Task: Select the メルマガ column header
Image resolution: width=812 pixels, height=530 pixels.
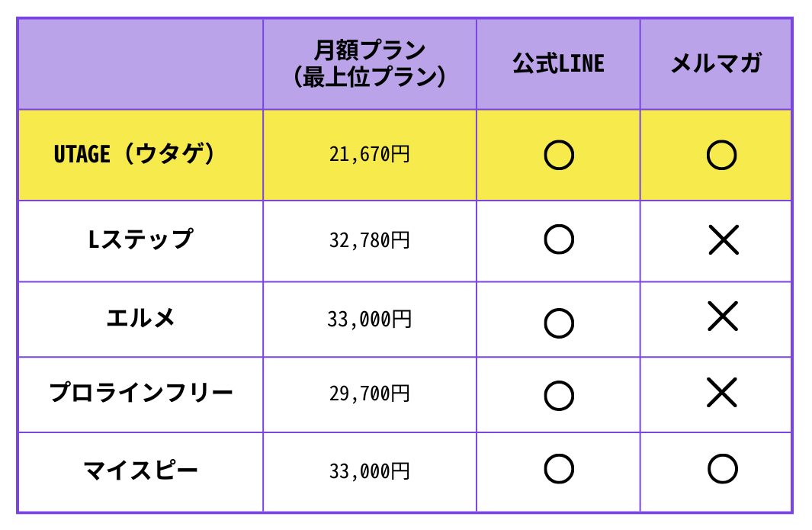Action: pos(716,64)
